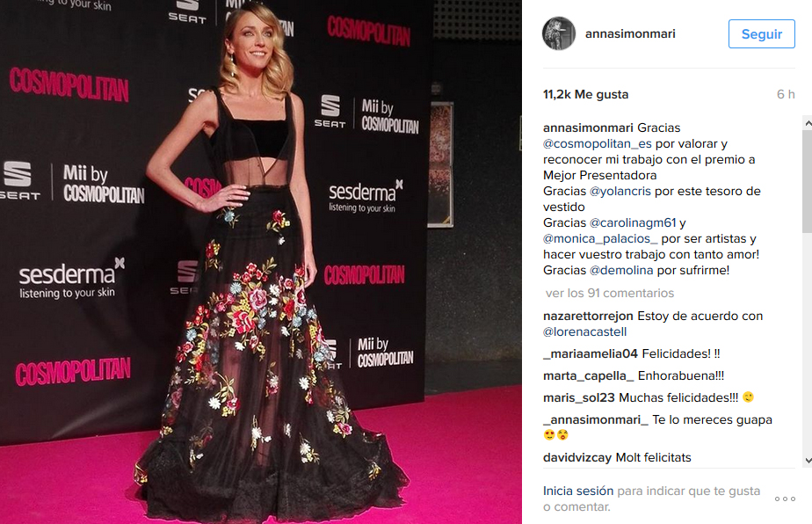Open the @cosmopolitan_es mention

pos(597,143)
